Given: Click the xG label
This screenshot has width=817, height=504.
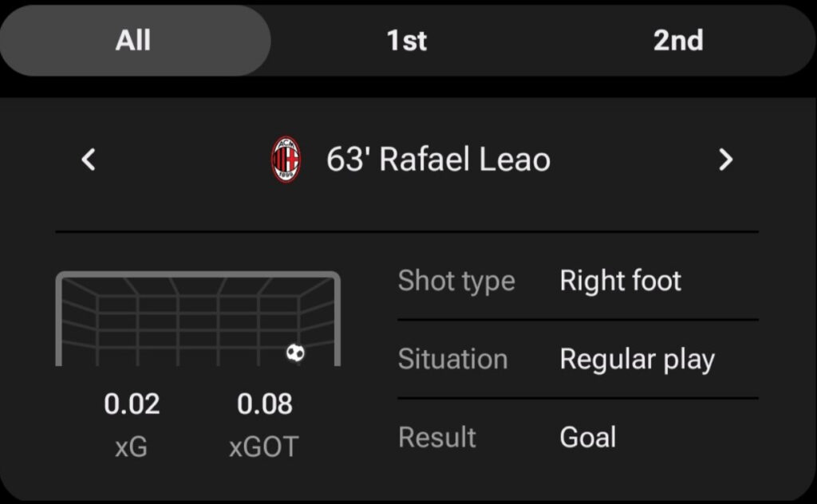Looking at the screenshot, I should click(132, 447).
